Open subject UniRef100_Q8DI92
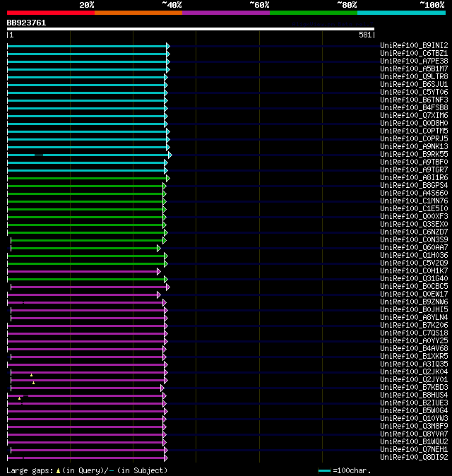 (414, 458)
